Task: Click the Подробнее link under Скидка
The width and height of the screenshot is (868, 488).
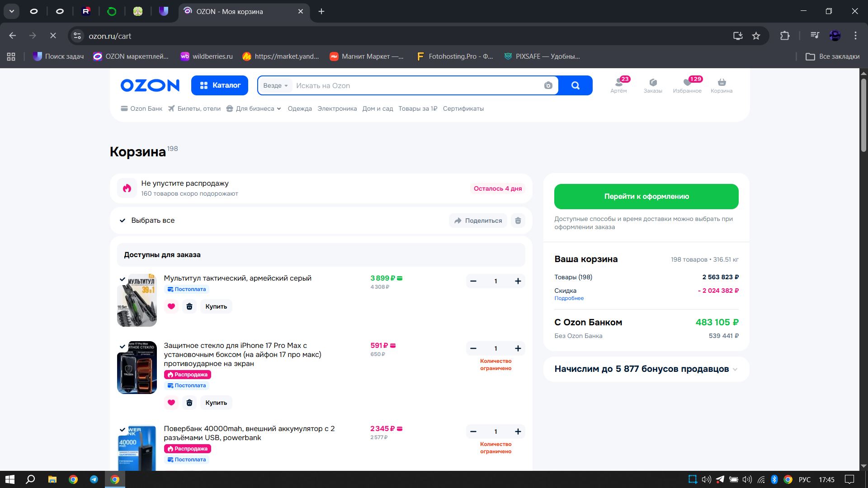Action: click(569, 298)
